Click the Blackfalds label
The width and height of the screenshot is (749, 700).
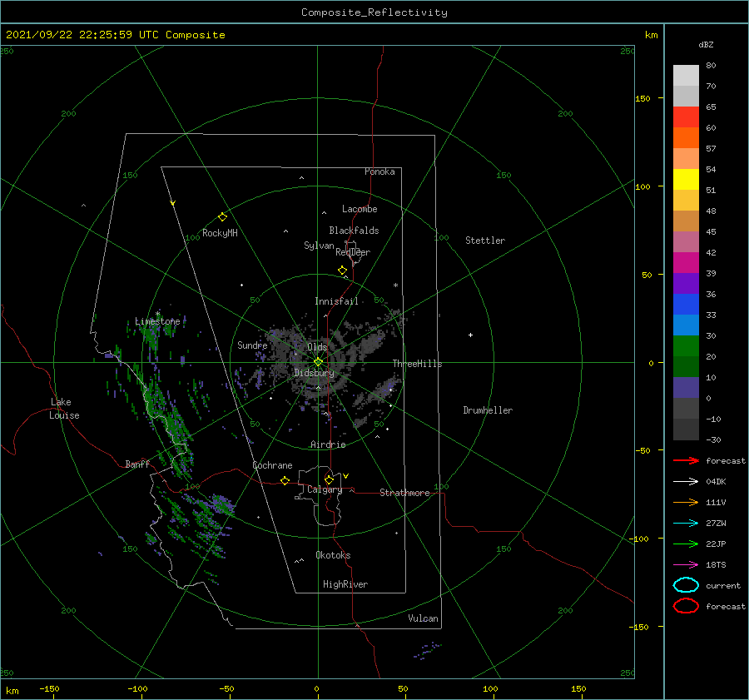pyautogui.click(x=354, y=231)
